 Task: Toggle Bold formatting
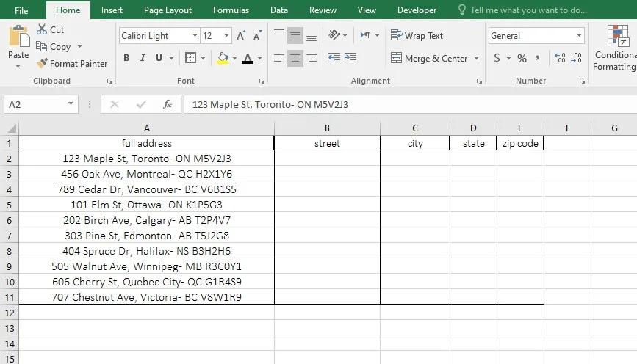(x=127, y=58)
